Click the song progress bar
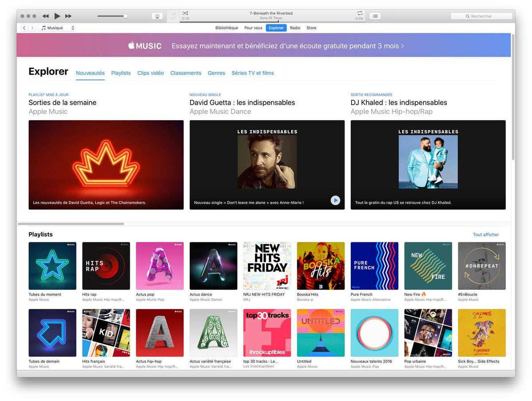The image size is (532, 401). 273,21
